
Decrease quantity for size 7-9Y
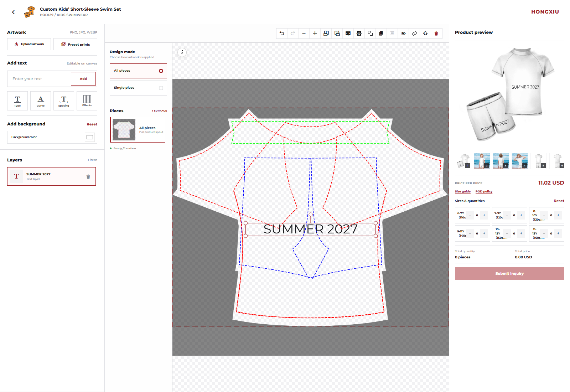(x=507, y=215)
